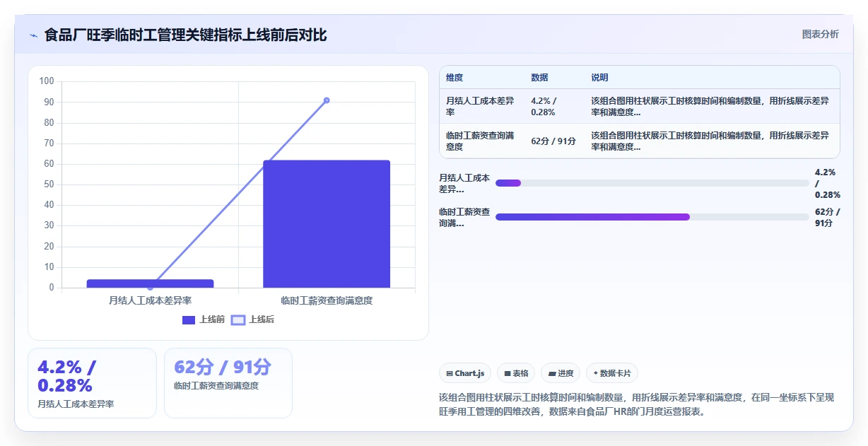Click progress value 62分 / 91分

[827, 217]
